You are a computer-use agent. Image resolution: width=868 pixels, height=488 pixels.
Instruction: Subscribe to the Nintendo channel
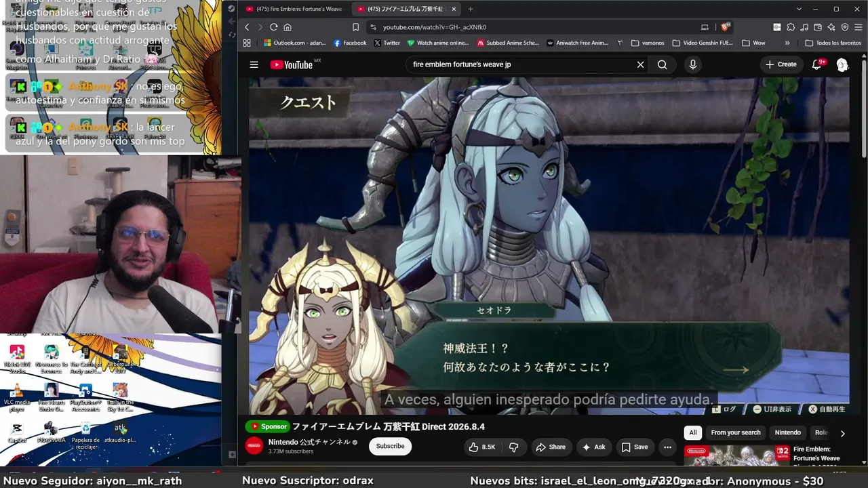(390, 446)
